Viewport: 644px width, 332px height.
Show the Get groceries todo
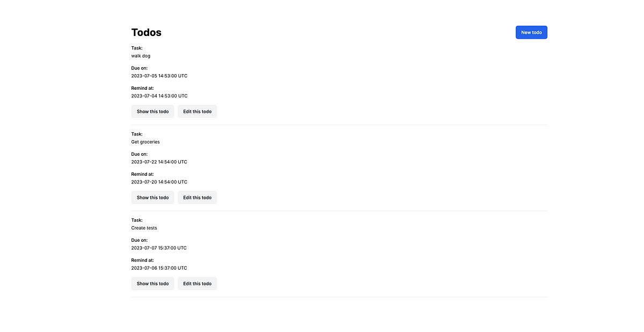pyautogui.click(x=152, y=198)
